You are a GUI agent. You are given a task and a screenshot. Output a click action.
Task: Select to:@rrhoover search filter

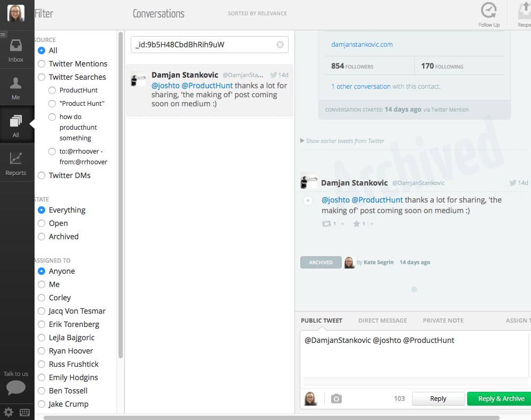click(x=52, y=152)
